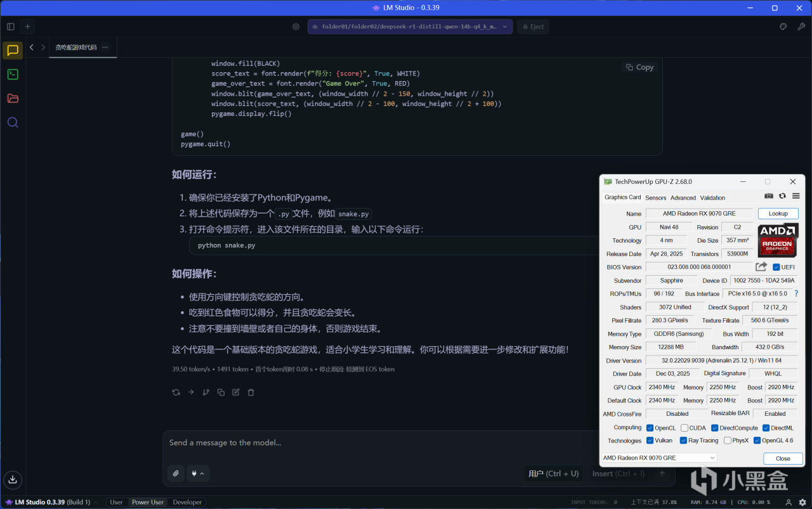Copy the code block with Copy button
The width and height of the screenshot is (812, 509).
639,67
